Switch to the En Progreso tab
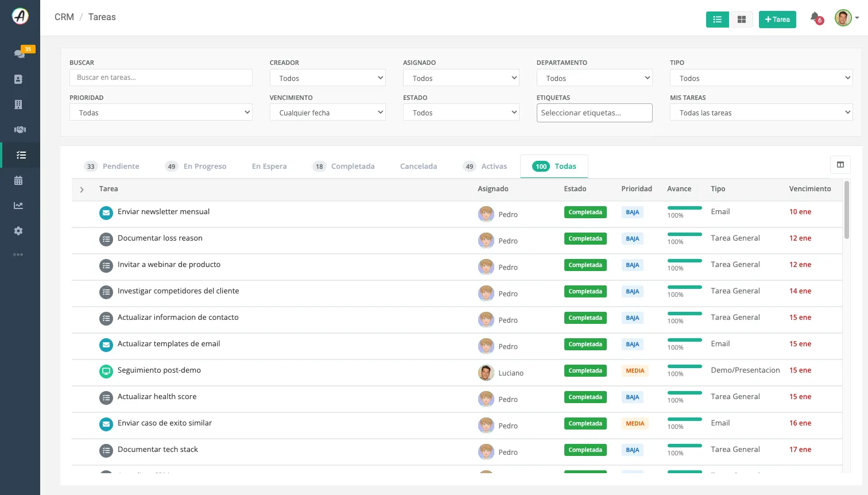 [196, 167]
